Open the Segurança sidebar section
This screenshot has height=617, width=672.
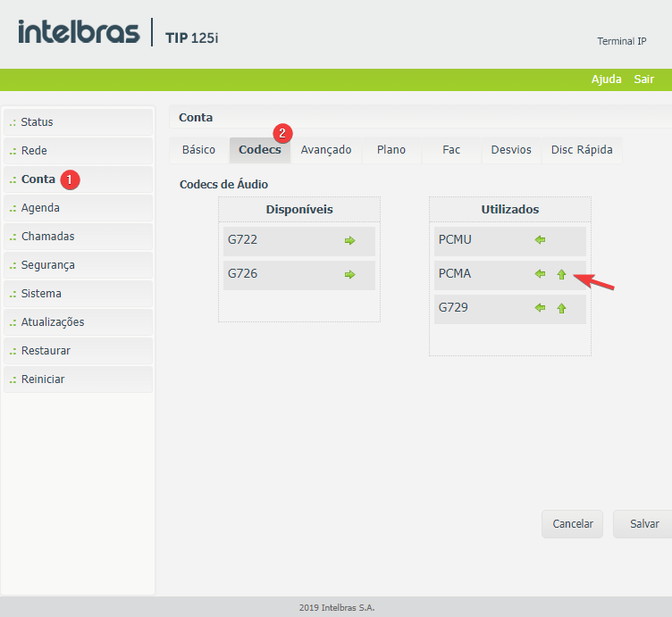pos(48,265)
